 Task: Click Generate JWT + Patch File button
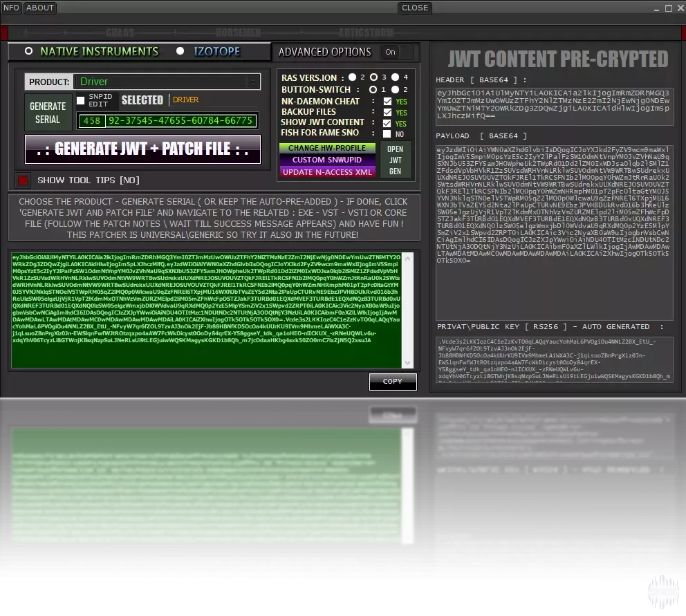[142, 149]
